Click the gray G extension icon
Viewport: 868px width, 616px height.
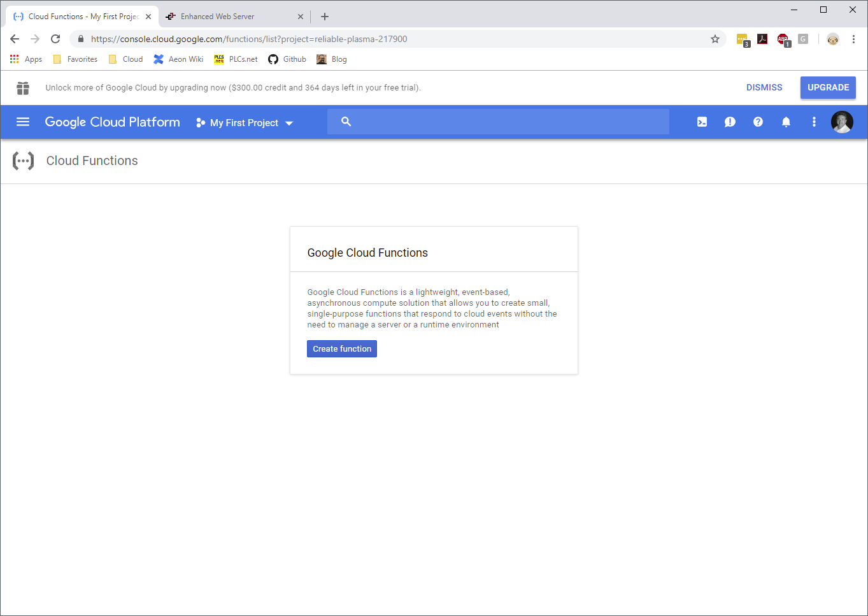(x=803, y=39)
